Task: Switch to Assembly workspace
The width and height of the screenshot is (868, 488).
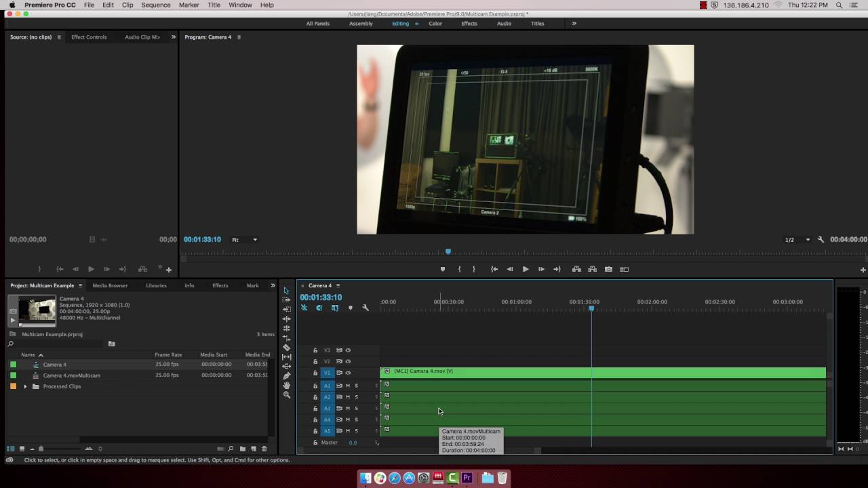Action: coord(361,24)
